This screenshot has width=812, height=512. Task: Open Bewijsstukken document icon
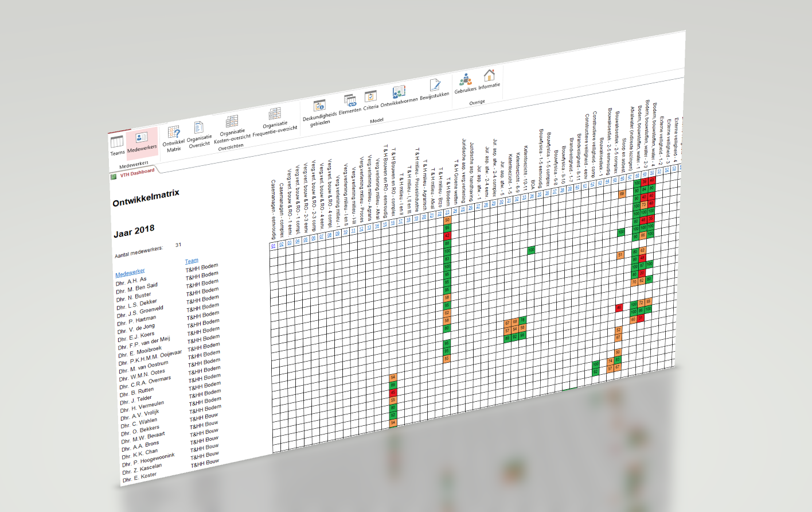coord(435,84)
